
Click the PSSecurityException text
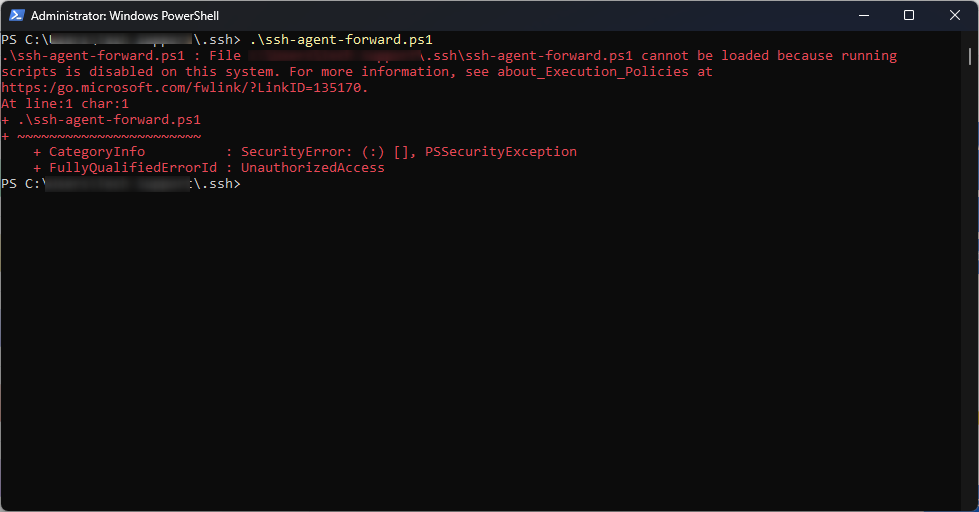pos(501,152)
